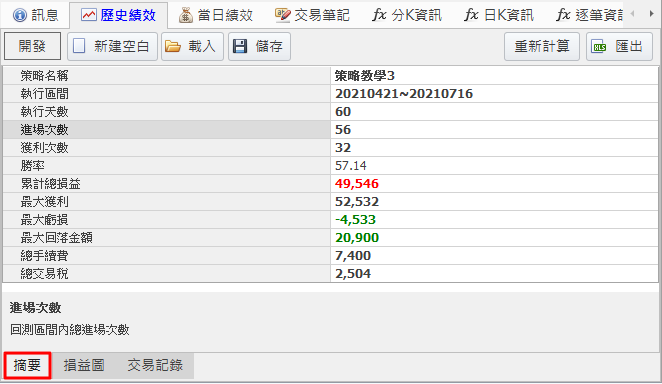Click the XLS icon on 匯出 button
662x384 pixels.
(x=600, y=46)
